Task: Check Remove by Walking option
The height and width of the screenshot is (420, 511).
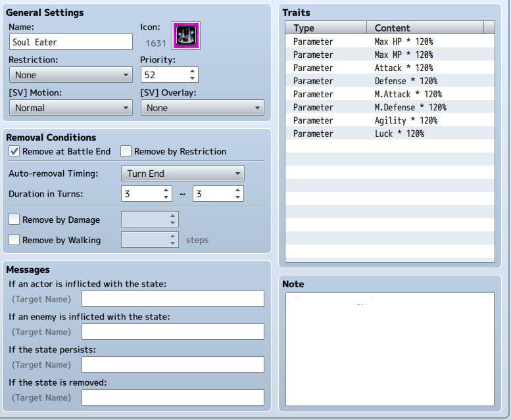Action: 14,240
